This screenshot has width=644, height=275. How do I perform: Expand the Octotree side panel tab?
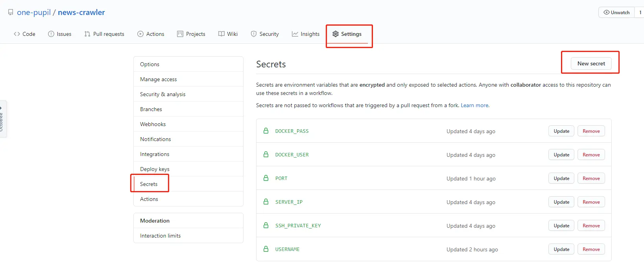2,119
